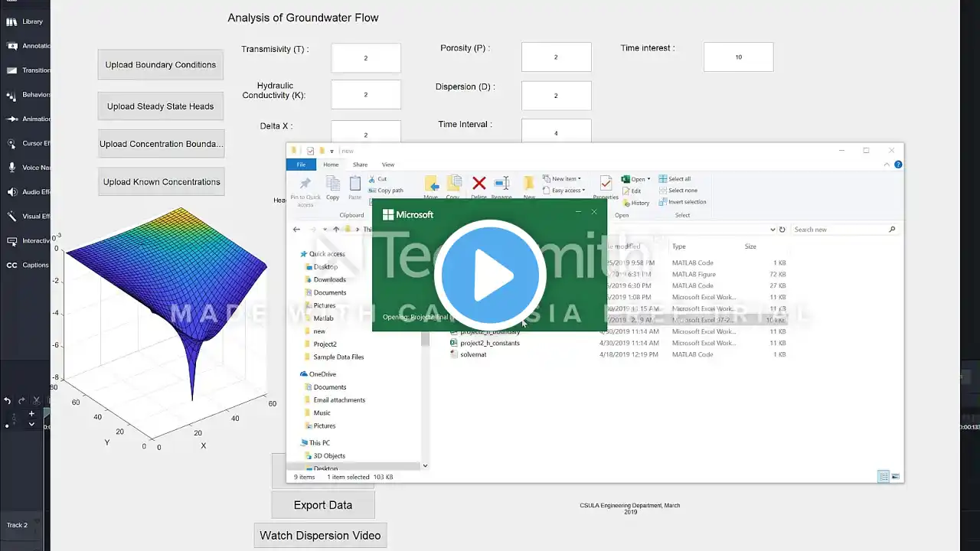This screenshot has width=980, height=551.
Task: Add a track with the plus icon
Action: [x=31, y=413]
